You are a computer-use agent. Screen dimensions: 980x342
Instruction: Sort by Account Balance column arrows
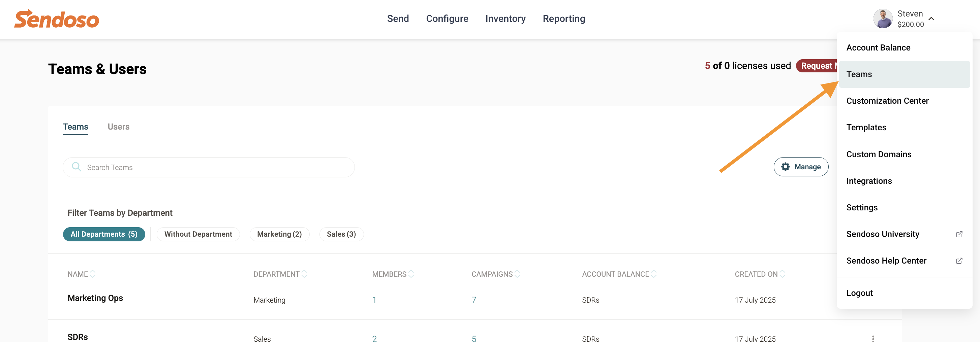[x=654, y=274]
